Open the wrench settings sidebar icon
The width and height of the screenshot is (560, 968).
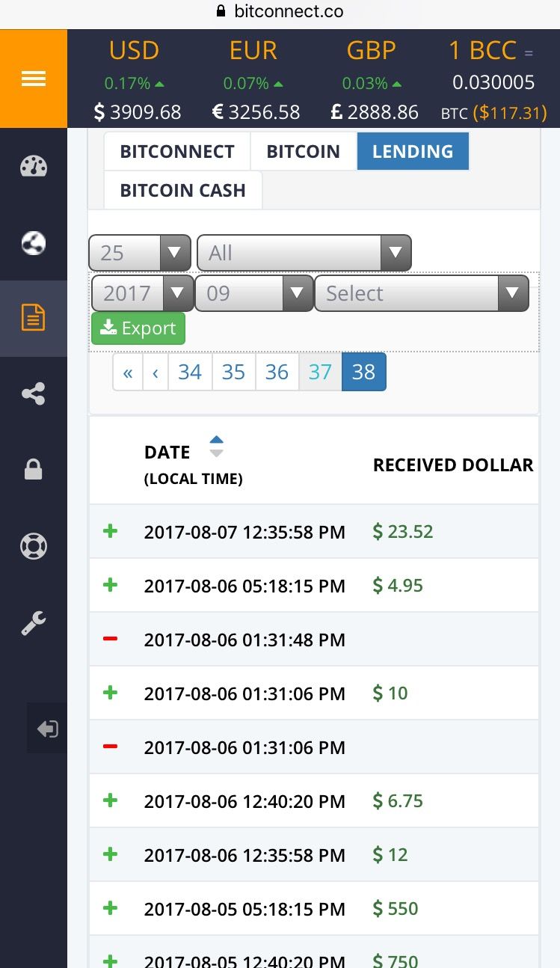click(x=34, y=623)
